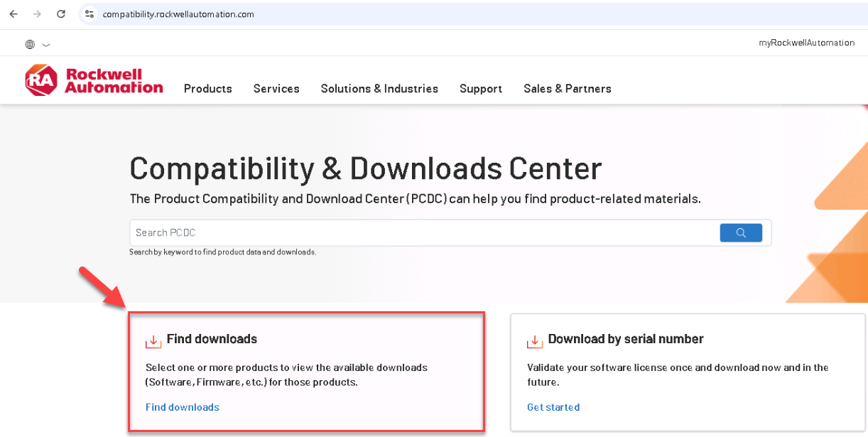
Task: Go back to the previous browser page
Action: pos(13,14)
